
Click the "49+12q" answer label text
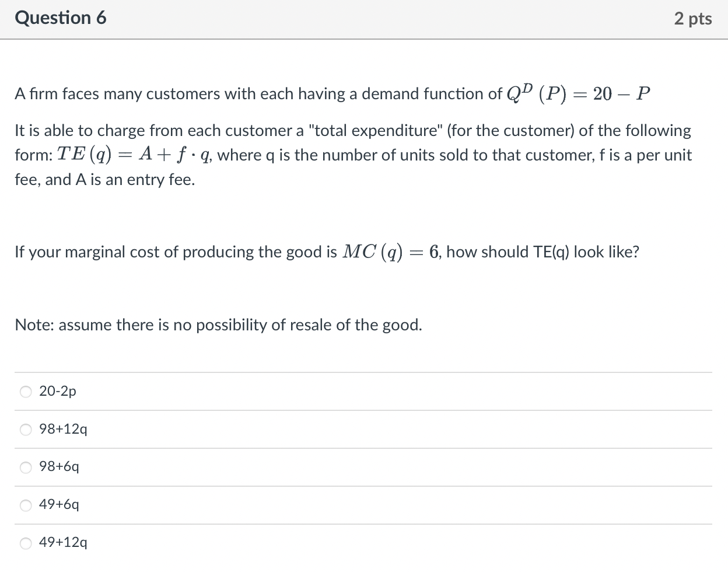[64, 543]
